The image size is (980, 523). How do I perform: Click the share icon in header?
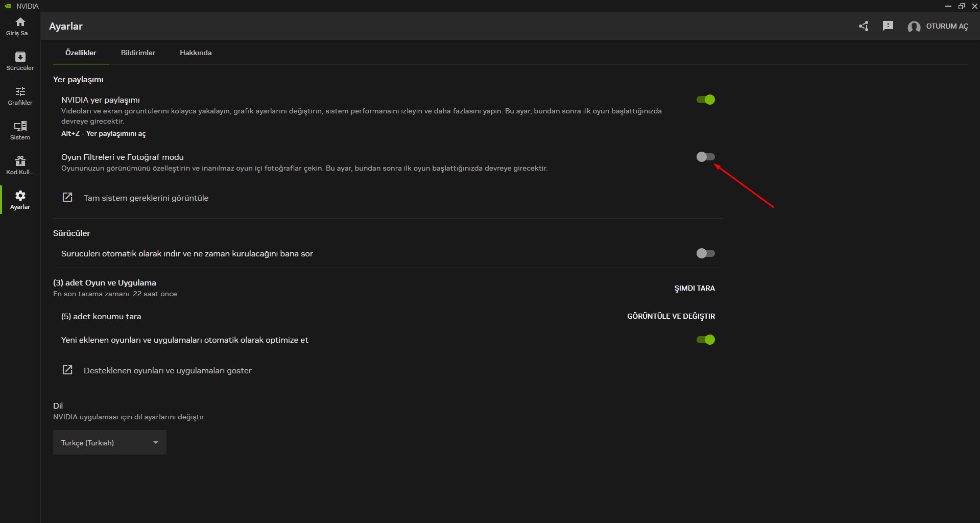863,26
